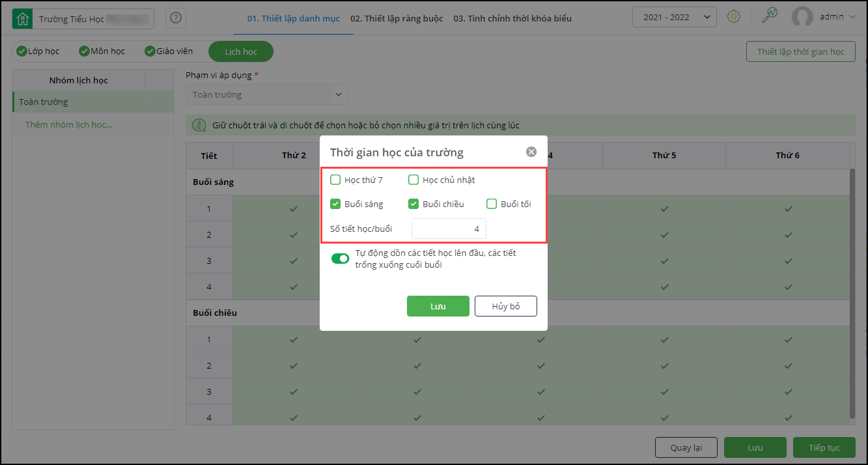Screen dimensions: 868x465
Task: Switch to 02. Thiết lập ràng buộc tab
Action: pyautogui.click(x=397, y=18)
